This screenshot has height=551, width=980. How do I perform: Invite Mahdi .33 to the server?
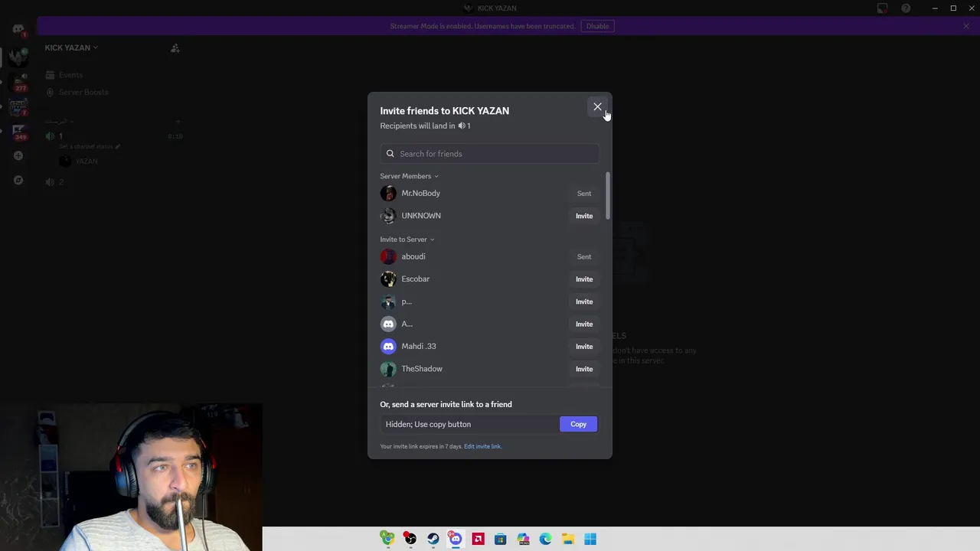click(x=584, y=347)
